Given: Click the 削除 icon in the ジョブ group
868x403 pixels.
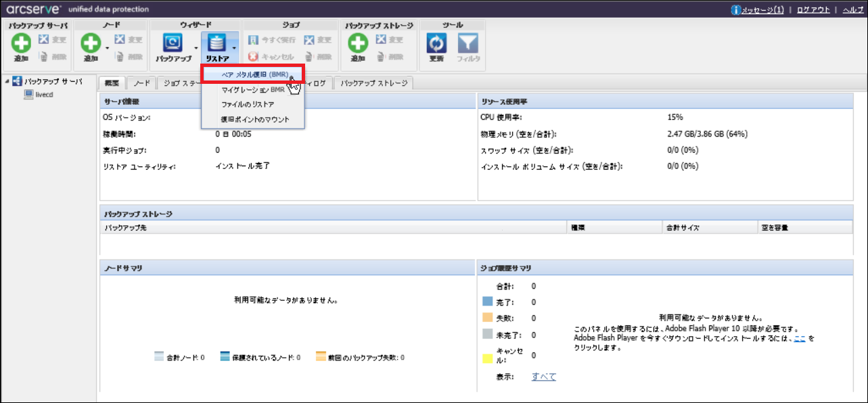Looking at the screenshot, I should pyautogui.click(x=309, y=57).
